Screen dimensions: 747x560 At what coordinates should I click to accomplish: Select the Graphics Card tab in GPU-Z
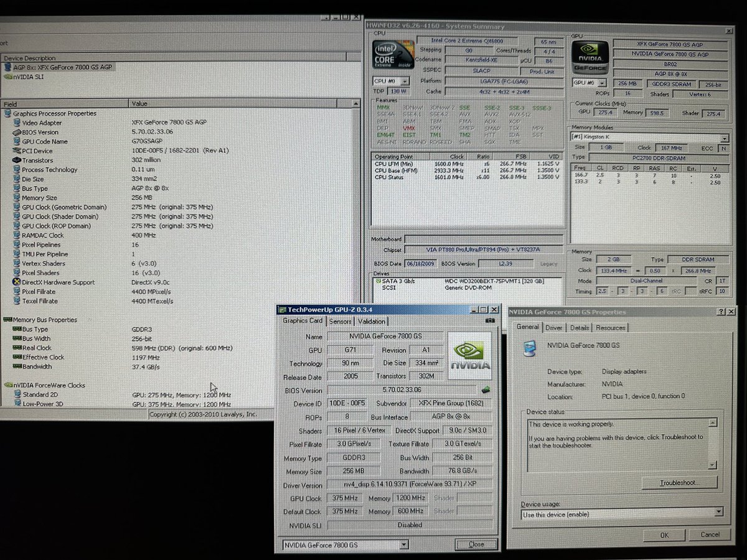[303, 320]
